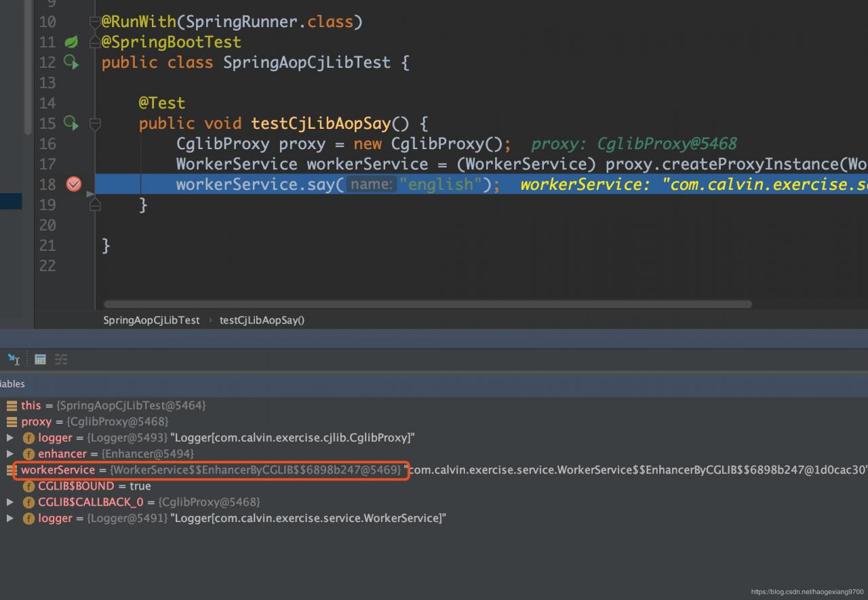The image size is (868, 600).
Task: Click the Spring bean leaf gutter icon
Action: tap(71, 42)
